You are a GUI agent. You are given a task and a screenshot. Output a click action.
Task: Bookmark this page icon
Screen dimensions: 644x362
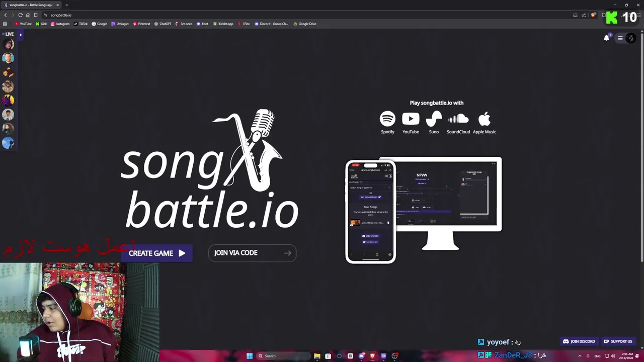click(35, 15)
